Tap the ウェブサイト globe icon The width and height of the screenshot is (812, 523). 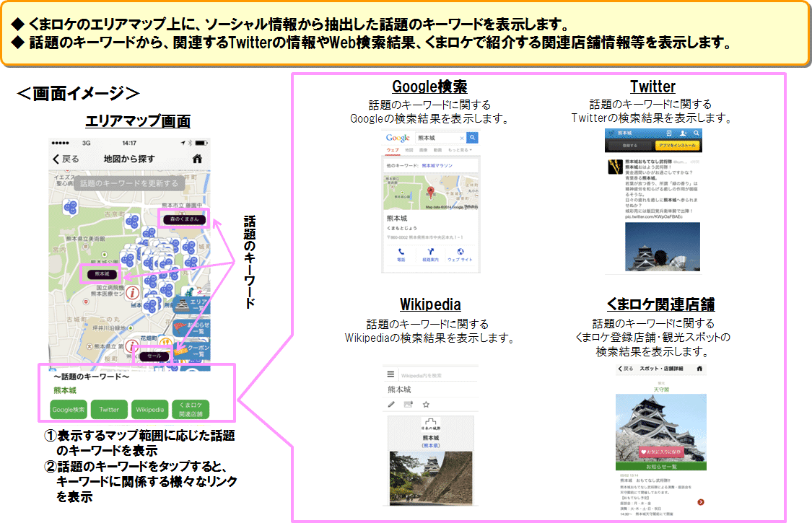[x=460, y=254]
